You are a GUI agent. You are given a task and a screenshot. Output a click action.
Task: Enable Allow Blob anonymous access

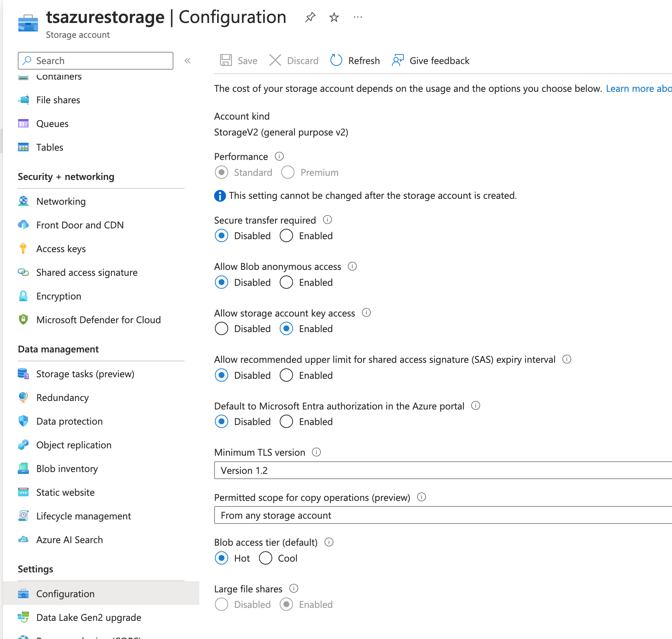[286, 282]
